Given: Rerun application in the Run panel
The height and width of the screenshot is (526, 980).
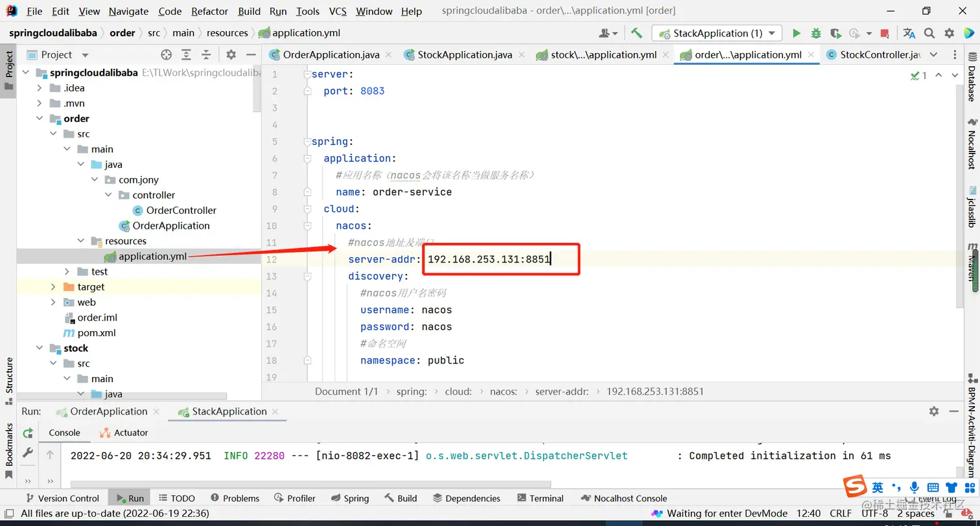Looking at the screenshot, I should 28,433.
